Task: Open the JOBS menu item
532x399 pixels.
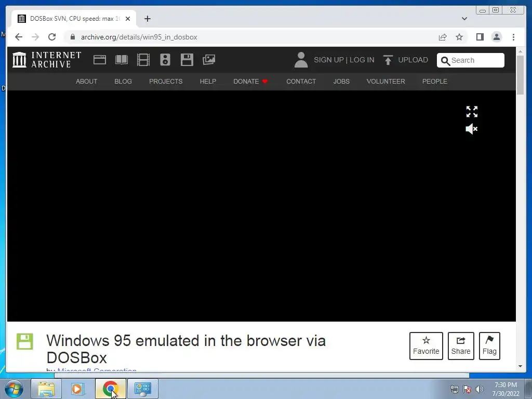Action: click(x=341, y=82)
